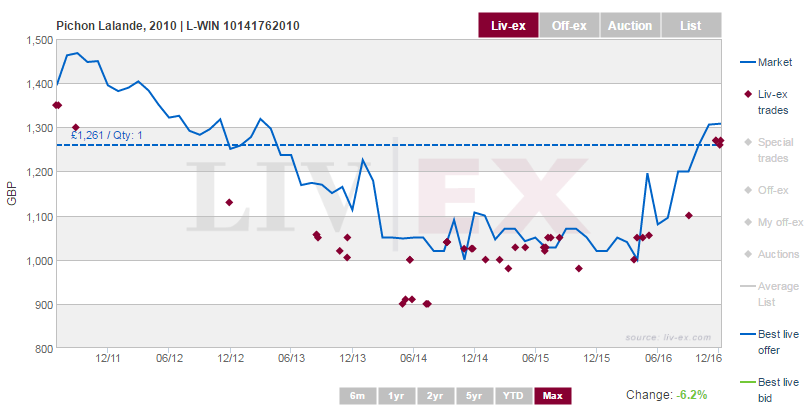Show Auctions series from legend
Image resolution: width=807 pixels, height=415 pixels.
click(771, 254)
